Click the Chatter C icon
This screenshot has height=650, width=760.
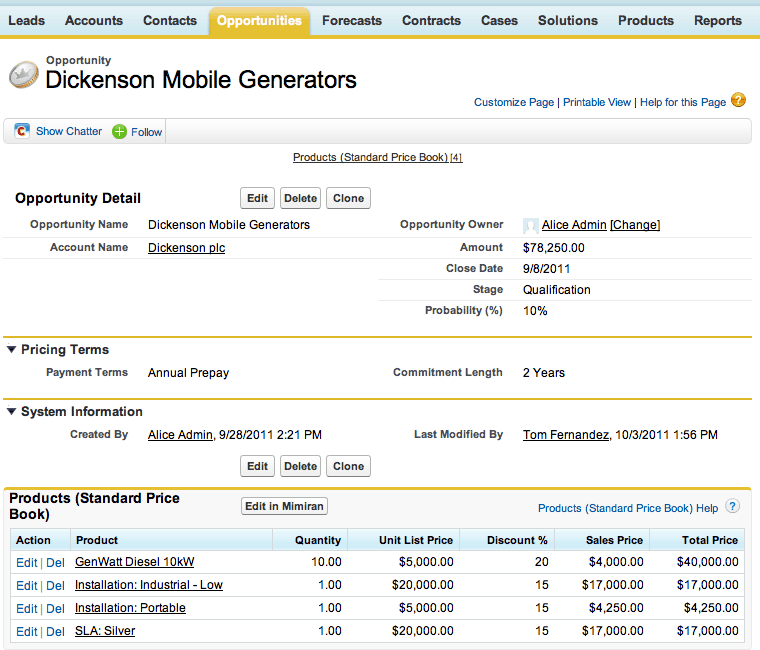[x=22, y=131]
